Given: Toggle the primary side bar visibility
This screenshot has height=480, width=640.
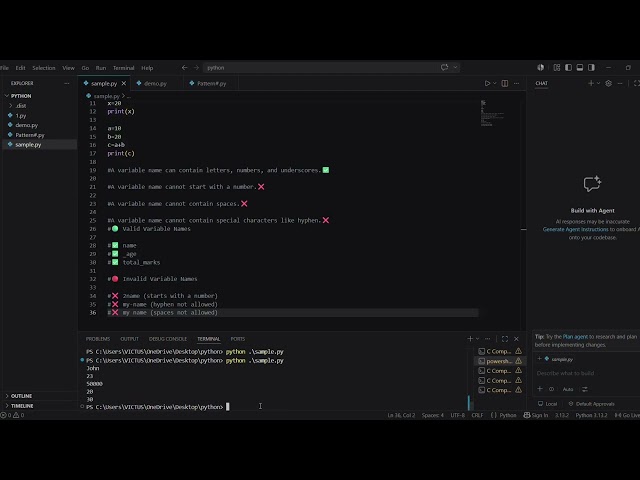Looking at the screenshot, I should pyautogui.click(x=568, y=68).
